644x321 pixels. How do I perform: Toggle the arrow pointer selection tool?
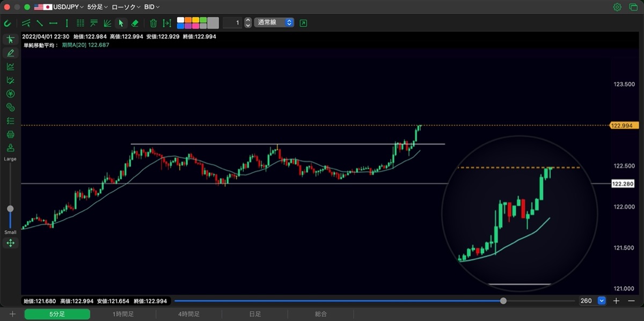click(121, 23)
